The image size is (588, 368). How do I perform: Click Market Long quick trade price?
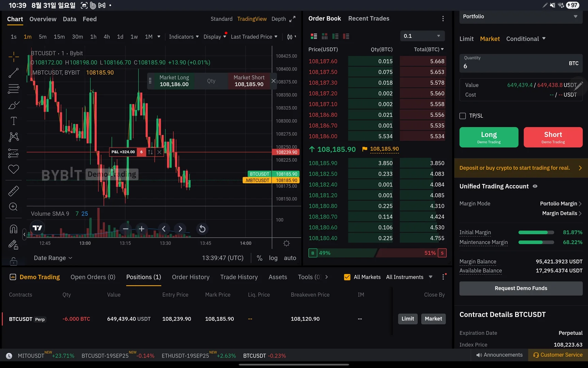(x=174, y=81)
